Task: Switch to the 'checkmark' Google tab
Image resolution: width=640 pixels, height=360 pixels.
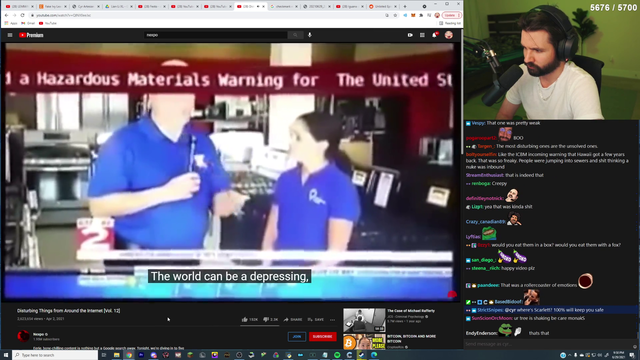Action: pos(284,7)
